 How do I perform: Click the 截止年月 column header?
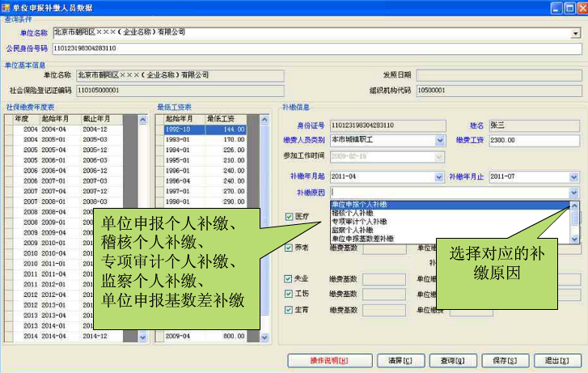point(101,119)
